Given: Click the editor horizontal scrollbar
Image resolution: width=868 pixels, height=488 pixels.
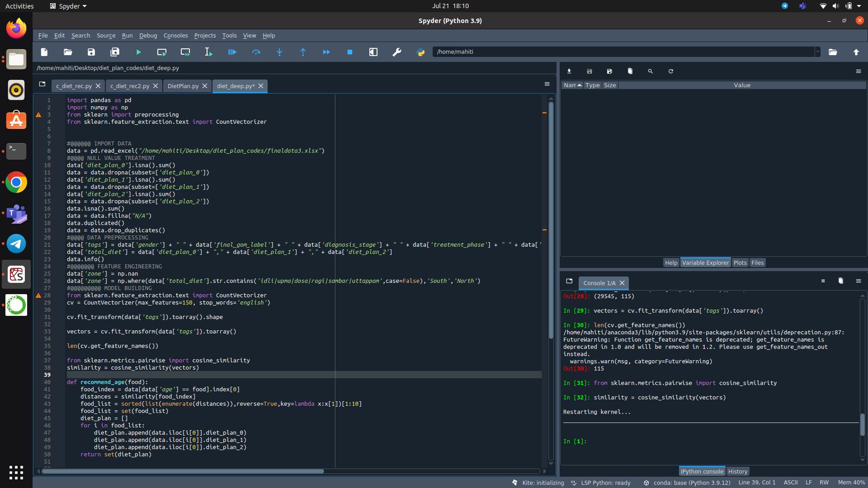Looking at the screenshot, I should 183,471.
